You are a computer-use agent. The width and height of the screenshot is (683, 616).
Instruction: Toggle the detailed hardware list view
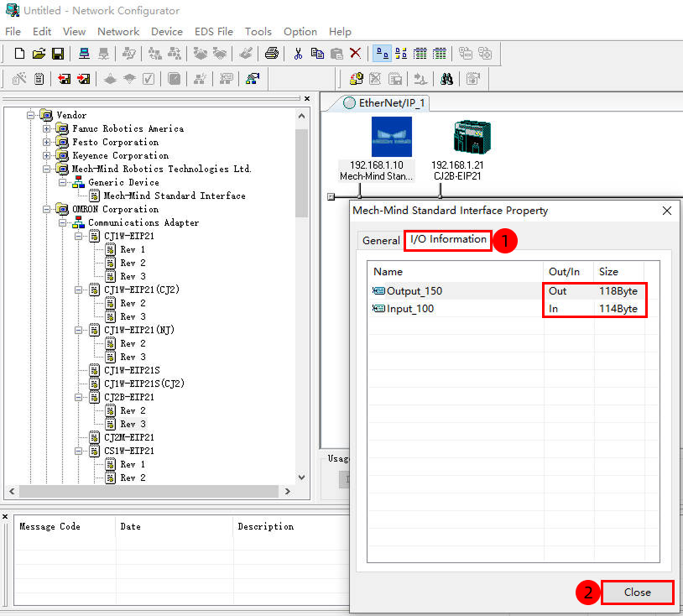[420, 53]
